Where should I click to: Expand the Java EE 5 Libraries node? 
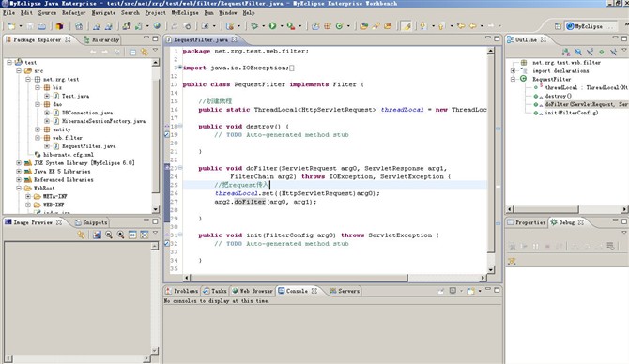point(19,171)
